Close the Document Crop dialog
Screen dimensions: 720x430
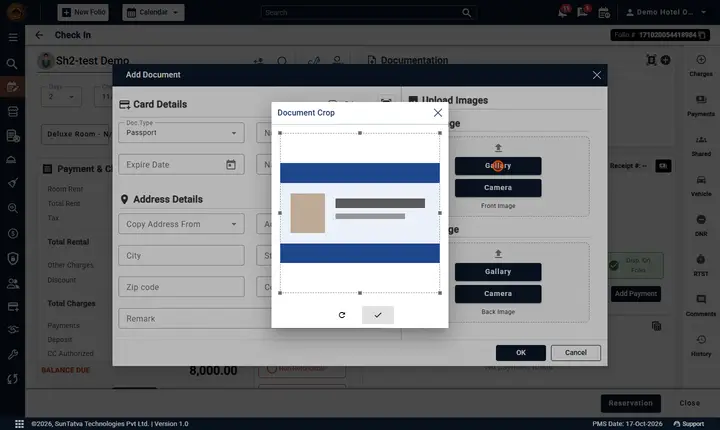(x=438, y=113)
